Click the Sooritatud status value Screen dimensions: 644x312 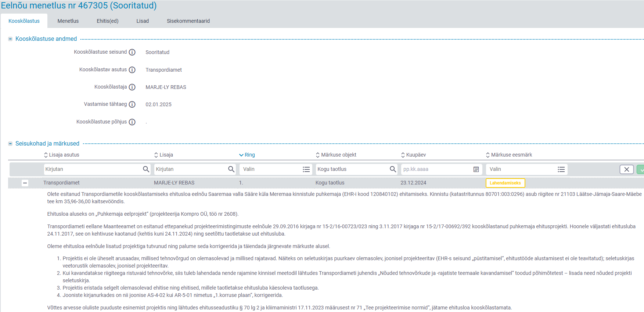[157, 52]
